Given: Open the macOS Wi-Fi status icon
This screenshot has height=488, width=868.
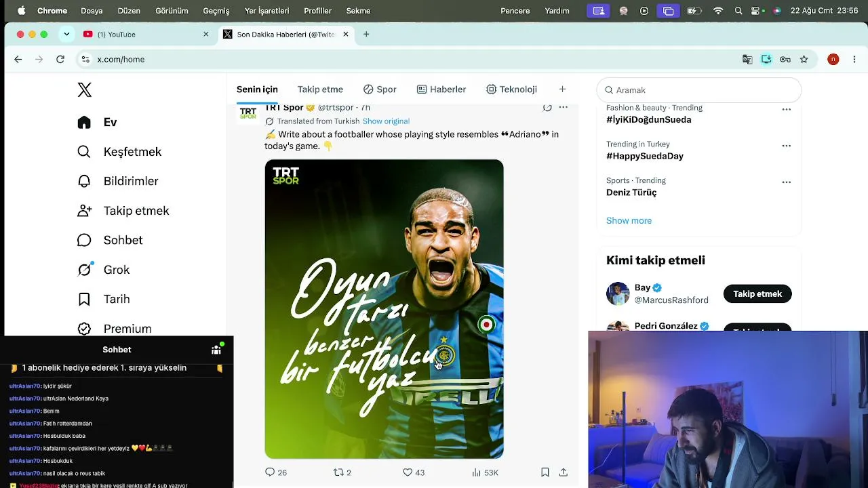Looking at the screenshot, I should (718, 11).
